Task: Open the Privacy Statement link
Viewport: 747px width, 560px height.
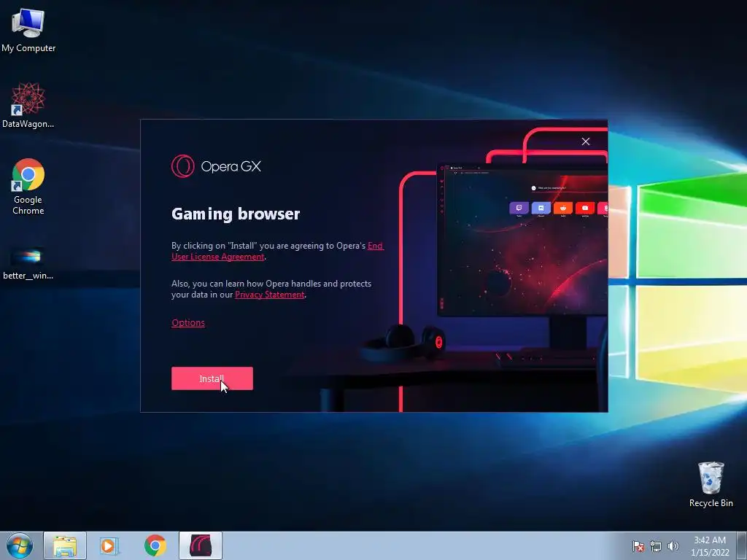Action: 270,295
